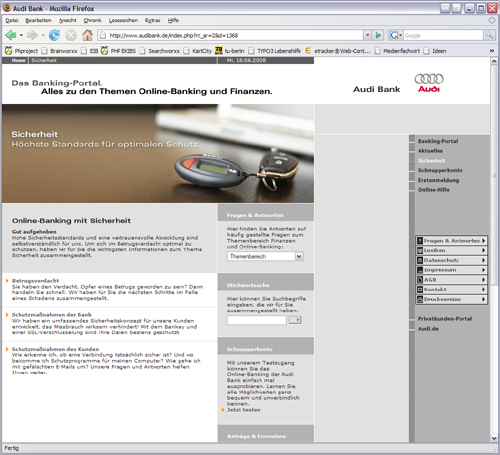Show more bookmarks via double chevron
The width and height of the screenshot is (500, 455).
pyautogui.click(x=491, y=51)
